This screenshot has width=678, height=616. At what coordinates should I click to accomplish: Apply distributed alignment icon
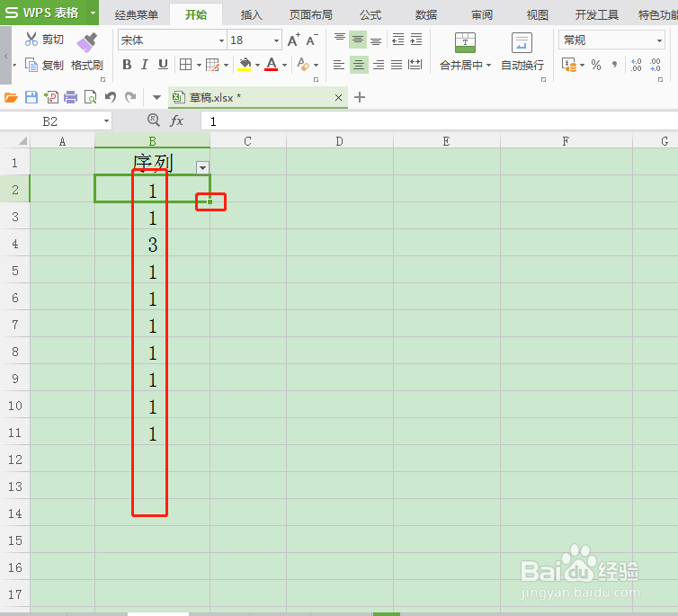[x=415, y=65]
